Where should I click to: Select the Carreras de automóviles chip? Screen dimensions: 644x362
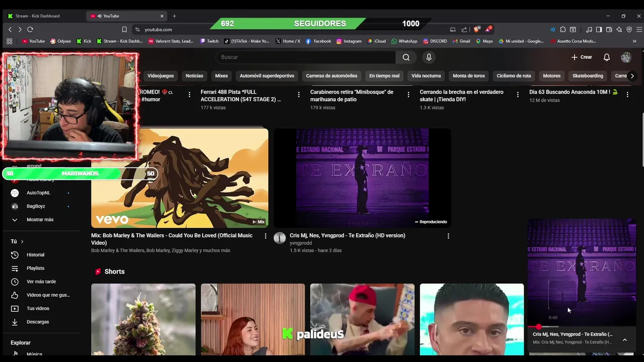coord(332,76)
